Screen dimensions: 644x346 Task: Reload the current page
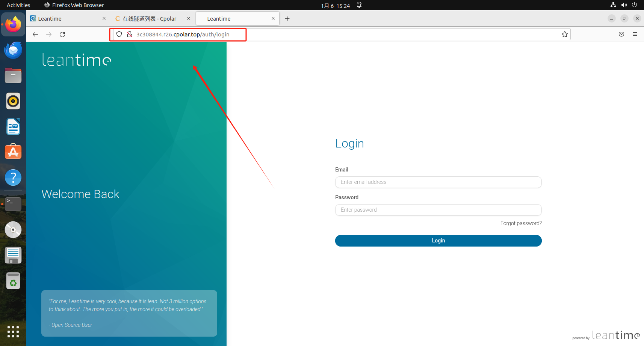(62, 35)
